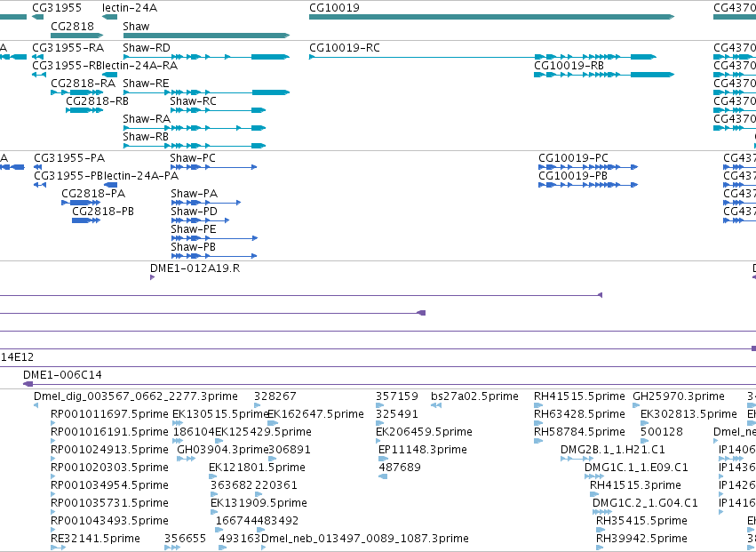Screen dimensions: 756x552
Task: Click the EK162647.5prime EST
Action: coord(273,423)
